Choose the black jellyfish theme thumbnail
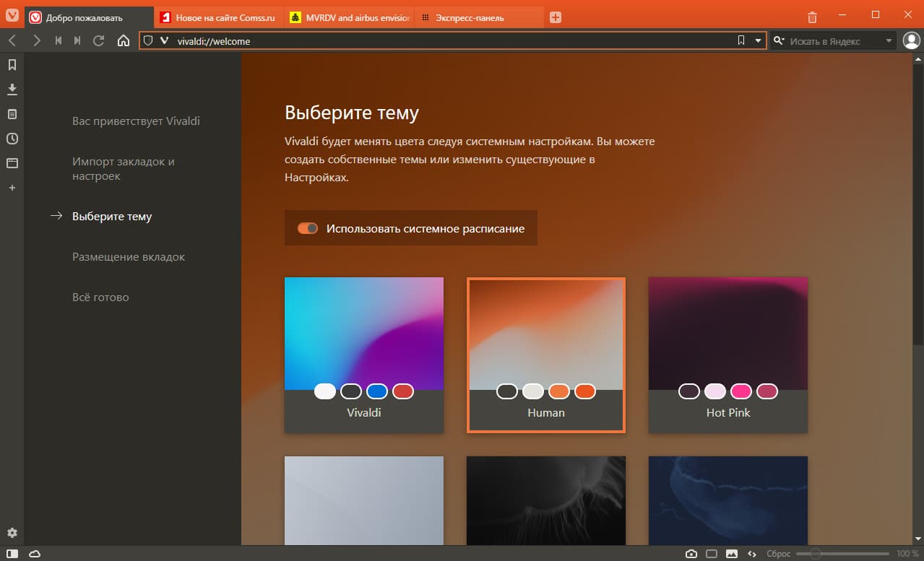The width and height of the screenshot is (924, 561). point(546,500)
